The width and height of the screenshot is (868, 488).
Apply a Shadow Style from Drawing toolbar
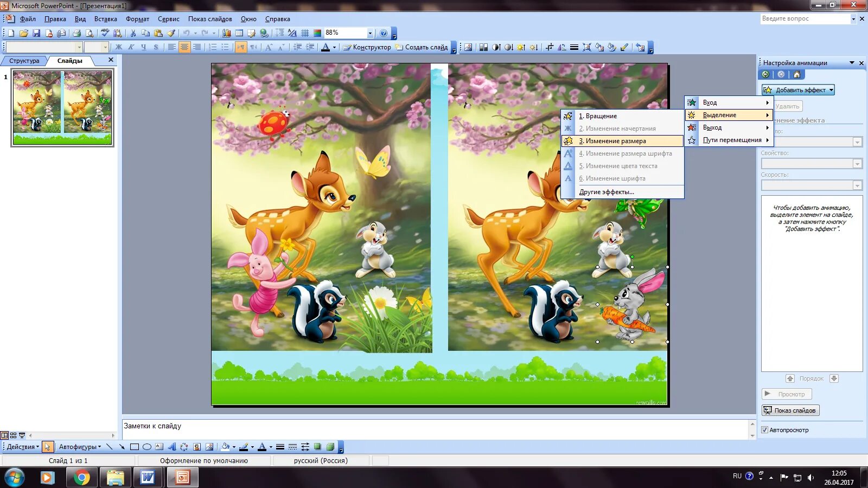tap(317, 447)
